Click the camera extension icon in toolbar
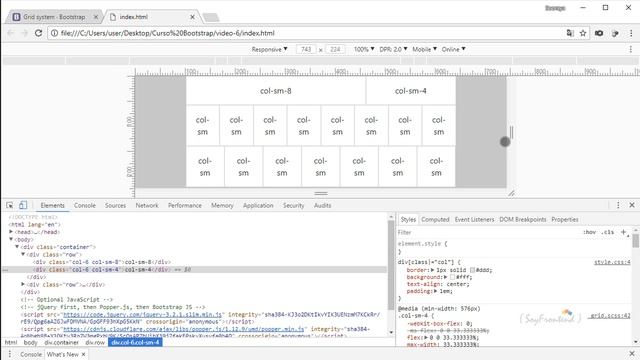This screenshot has height=360, width=640. [x=599, y=33]
